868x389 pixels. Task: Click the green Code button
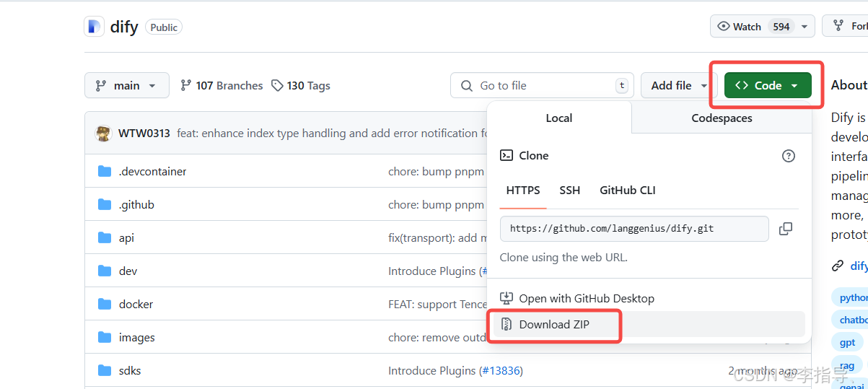pos(768,85)
